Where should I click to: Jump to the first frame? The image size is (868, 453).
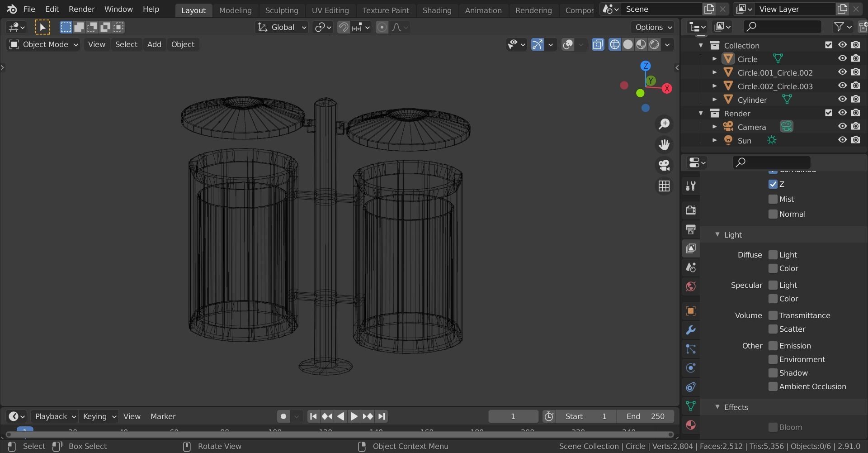click(x=313, y=416)
